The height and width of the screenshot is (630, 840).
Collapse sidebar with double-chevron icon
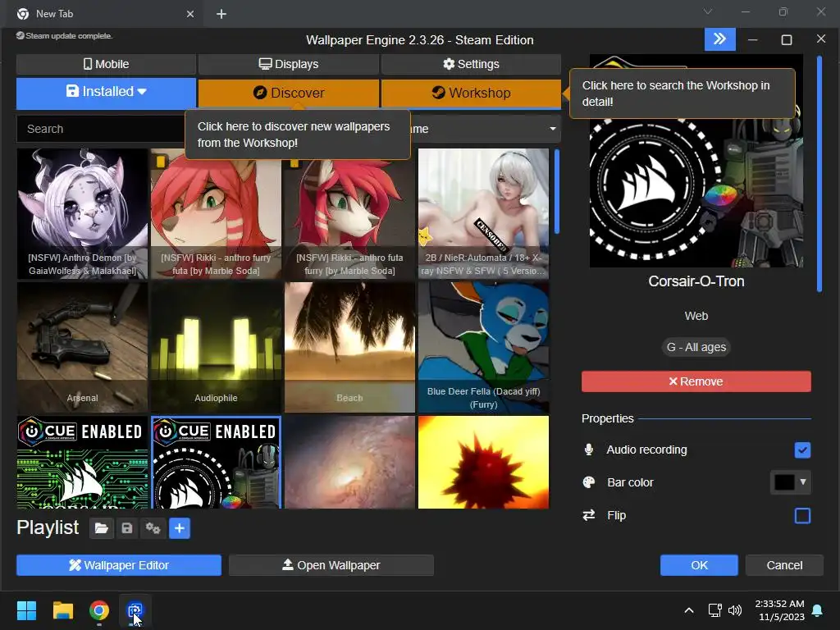coord(720,39)
